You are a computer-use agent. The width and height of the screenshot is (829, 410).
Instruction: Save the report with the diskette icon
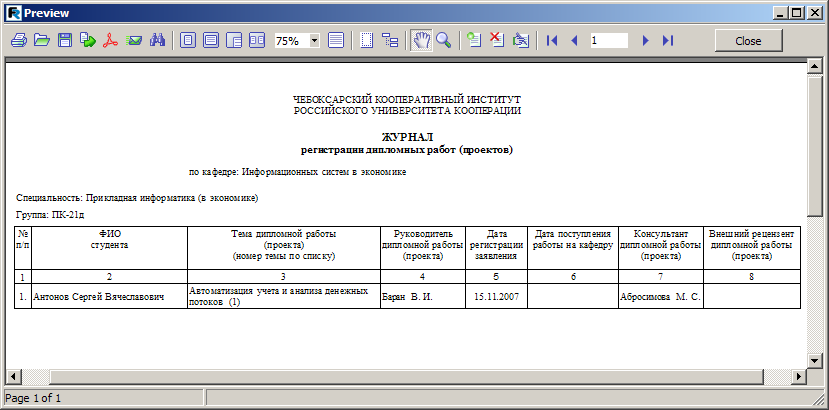[64, 41]
